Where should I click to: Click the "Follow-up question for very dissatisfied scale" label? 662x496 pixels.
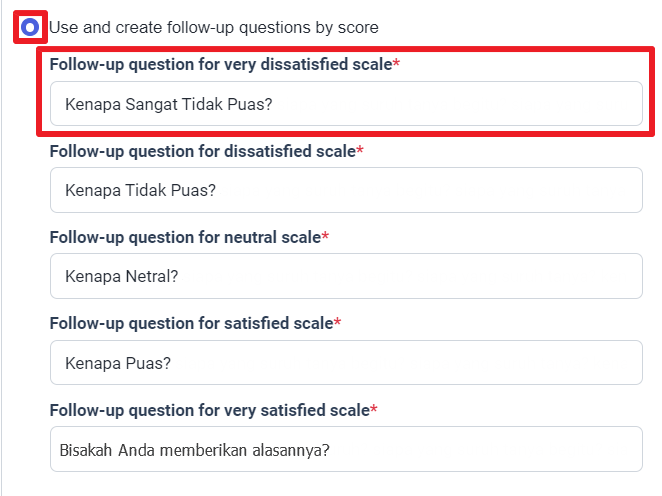click(x=220, y=64)
